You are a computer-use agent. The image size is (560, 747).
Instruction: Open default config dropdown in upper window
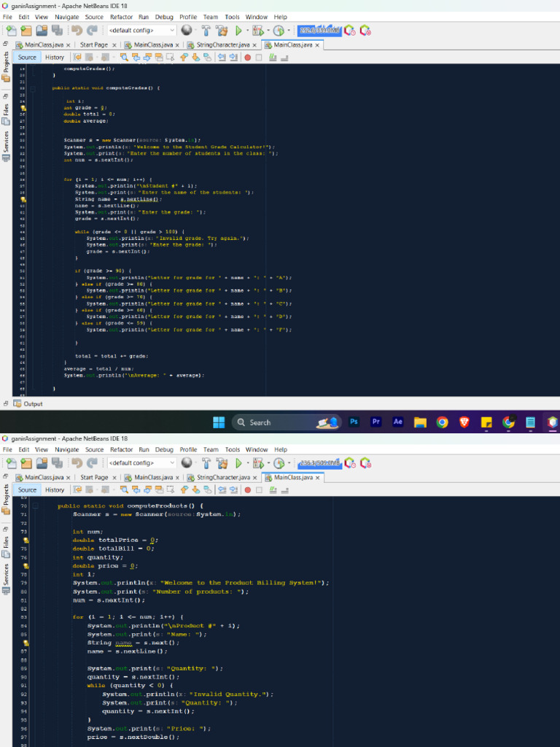pos(141,31)
